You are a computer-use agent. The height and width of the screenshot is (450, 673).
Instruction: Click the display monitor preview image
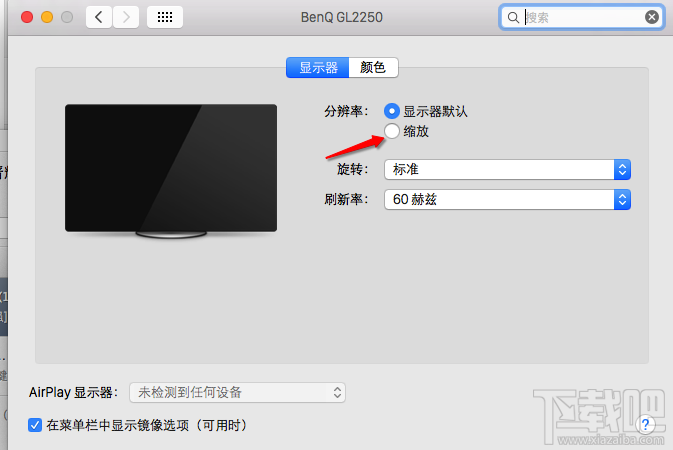[x=171, y=171]
